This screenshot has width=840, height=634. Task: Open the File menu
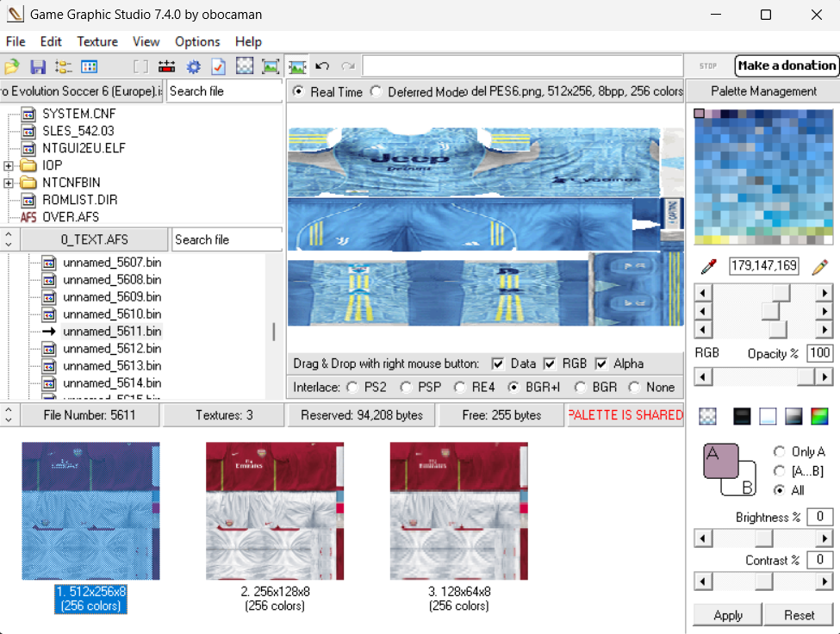16,41
